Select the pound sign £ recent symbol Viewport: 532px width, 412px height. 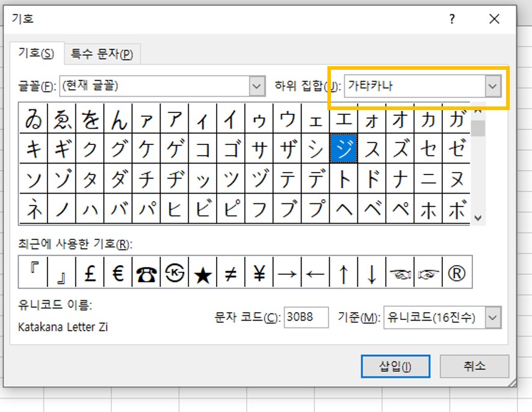point(90,272)
